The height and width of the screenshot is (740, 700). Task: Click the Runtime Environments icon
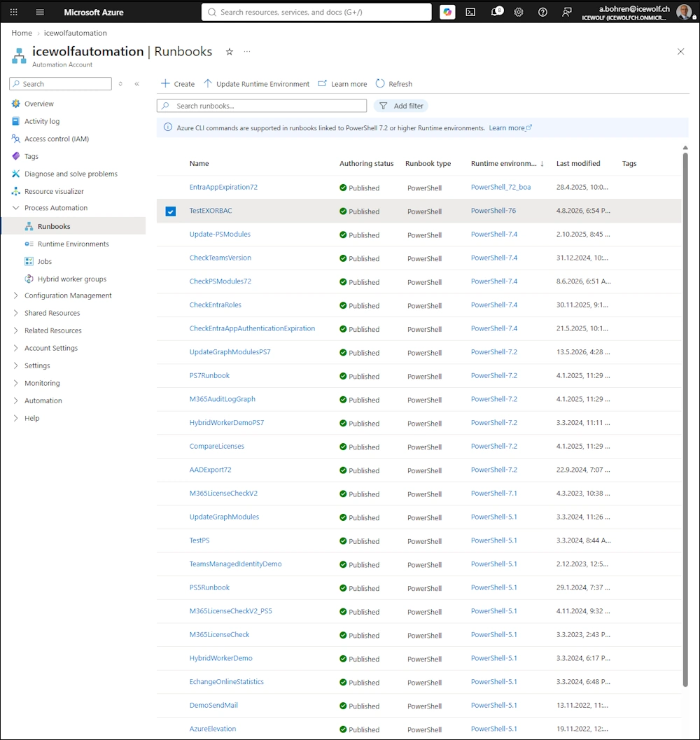point(29,244)
